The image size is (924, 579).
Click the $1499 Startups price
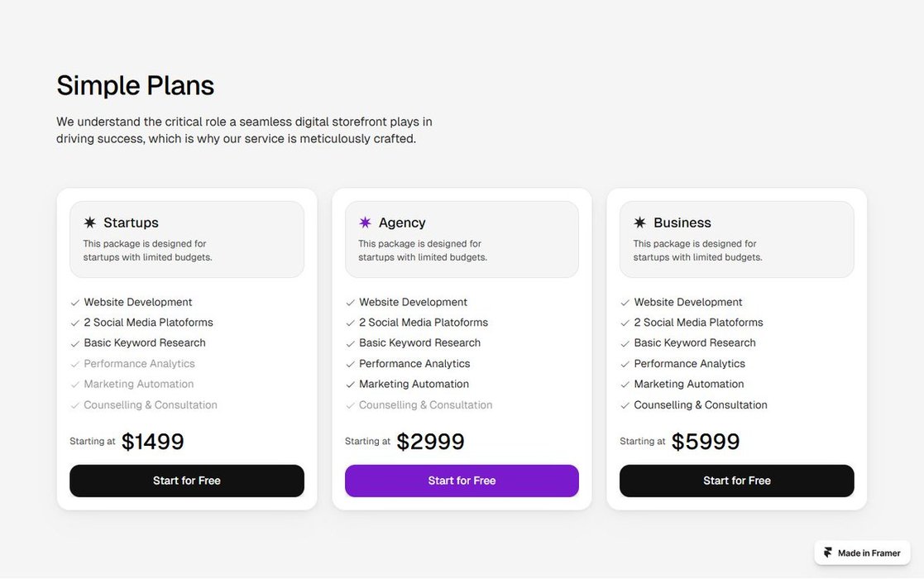tap(152, 442)
